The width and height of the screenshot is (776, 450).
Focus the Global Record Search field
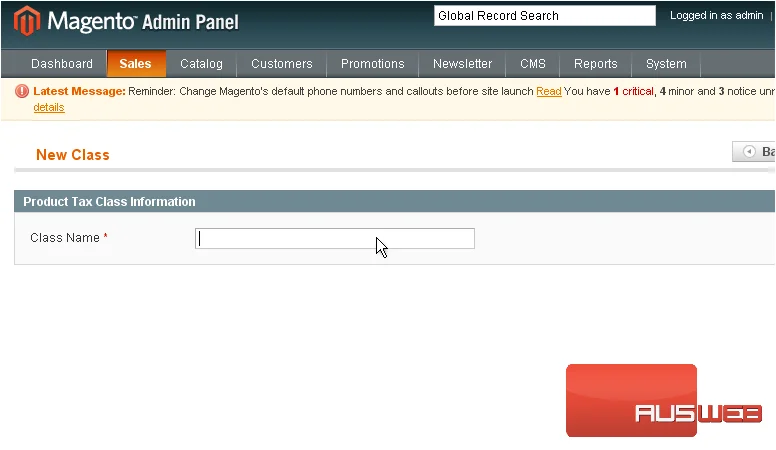click(x=545, y=16)
